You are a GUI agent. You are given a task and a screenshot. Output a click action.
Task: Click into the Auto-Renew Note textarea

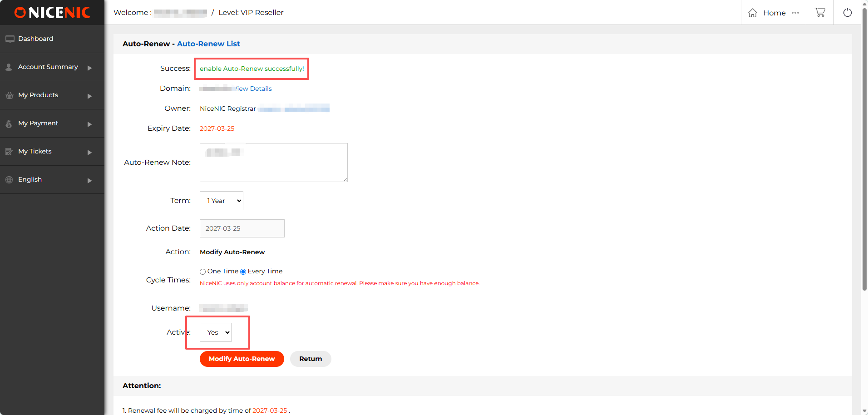274,163
